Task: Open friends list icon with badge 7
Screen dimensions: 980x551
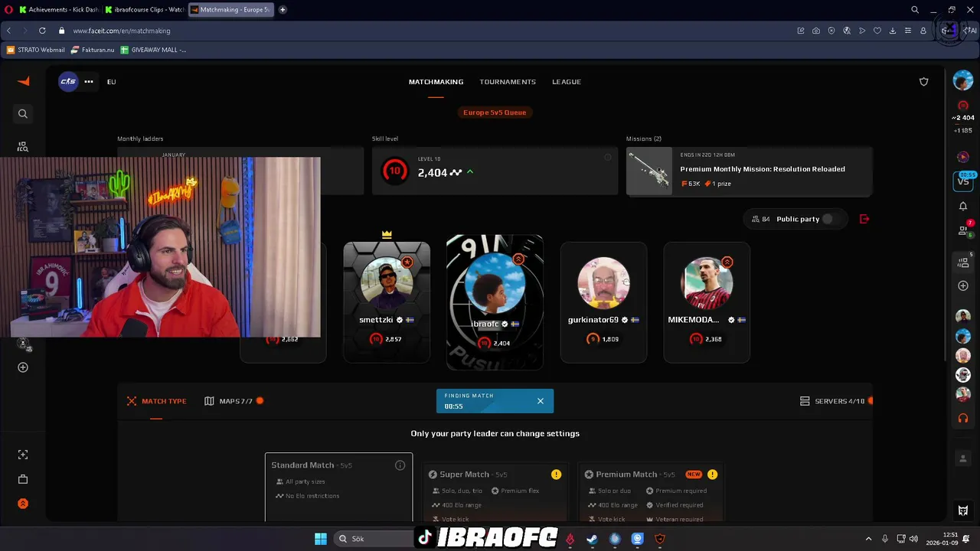Action: click(x=963, y=230)
